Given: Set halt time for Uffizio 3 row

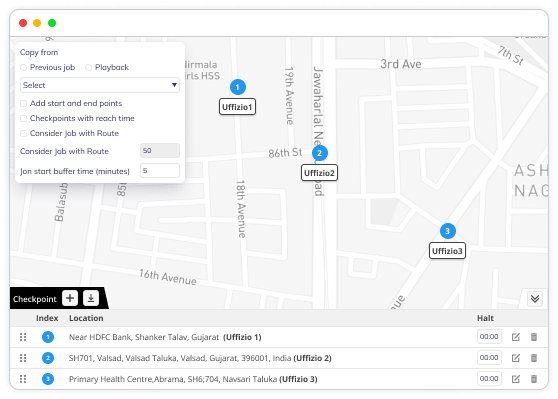Looking at the screenshot, I should tap(489, 379).
